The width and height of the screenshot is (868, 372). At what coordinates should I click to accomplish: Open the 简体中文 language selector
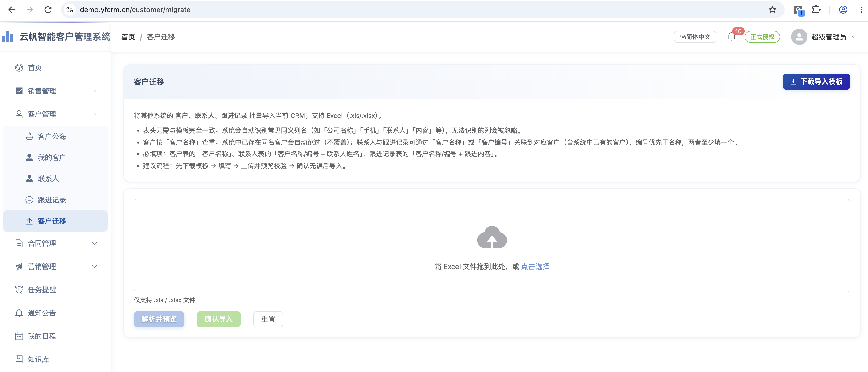click(695, 37)
